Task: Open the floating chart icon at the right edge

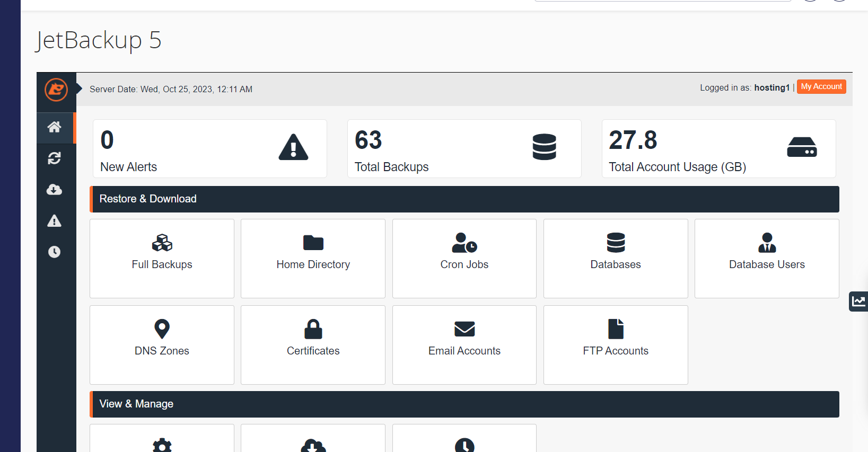Action: (858, 302)
